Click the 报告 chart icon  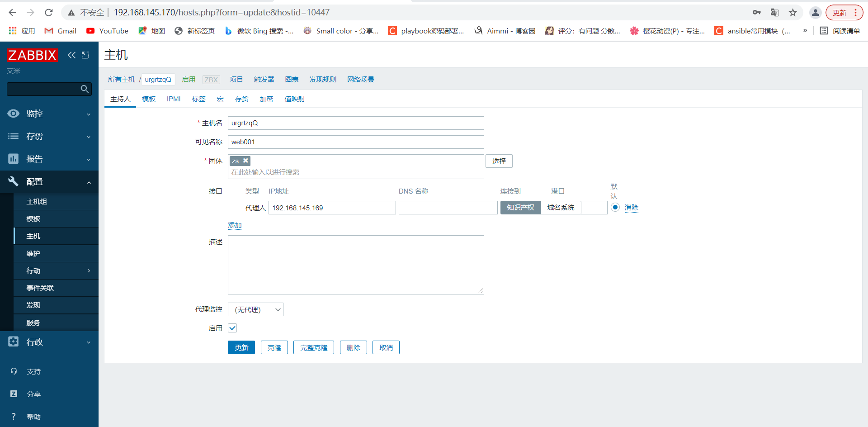pyautogui.click(x=14, y=159)
